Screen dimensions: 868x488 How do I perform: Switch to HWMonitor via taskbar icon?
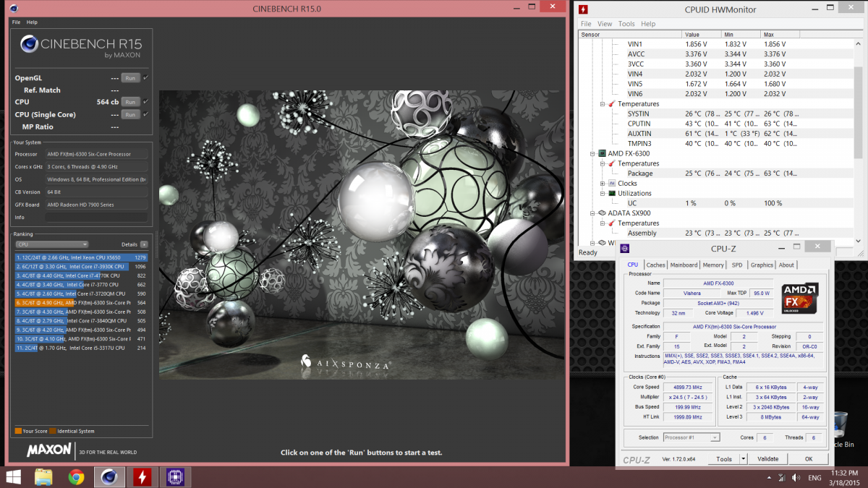coord(142,476)
